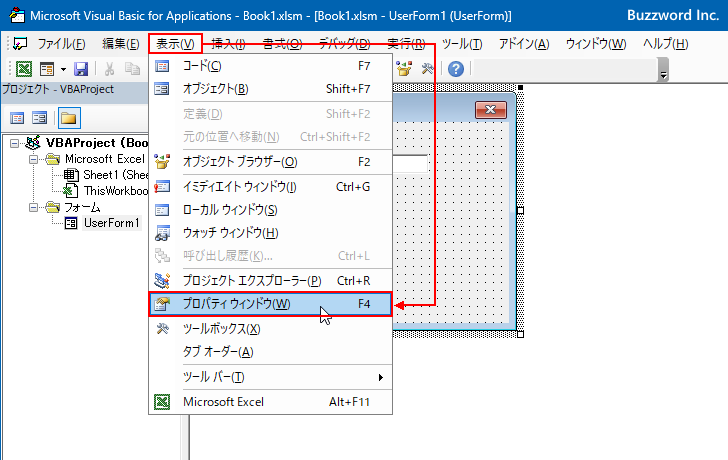Screen dimensions: 728x460
Task: Click the Properties Window menu icon
Action: tap(162, 304)
